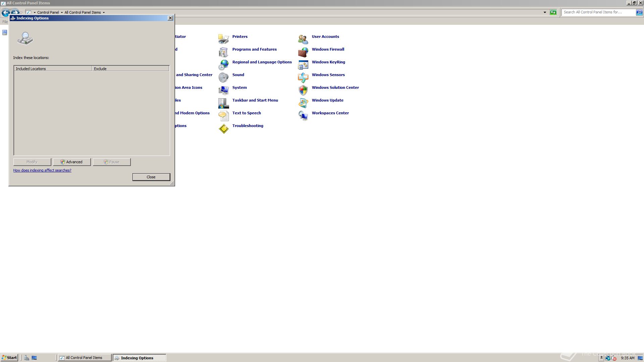Open the Workspaces Center link
Viewport: 644px width, 362px height.
[x=330, y=113]
